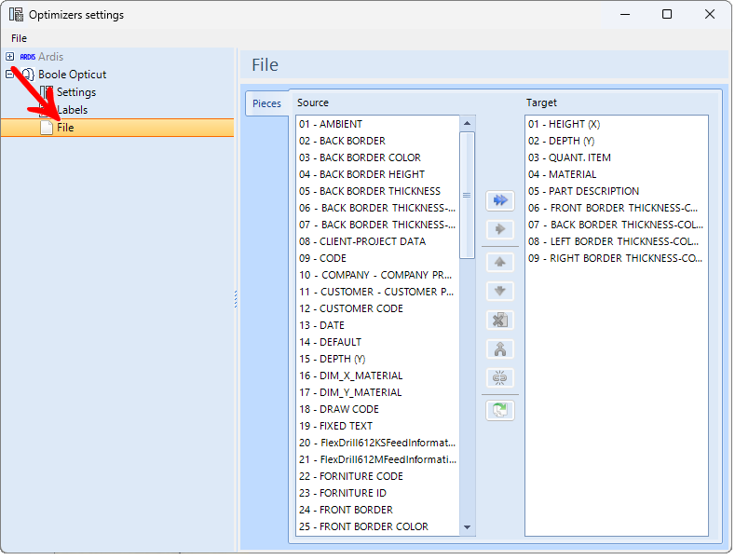Image resolution: width=735 pixels, height=560 pixels.
Task: Select '01 - HEIGHT (X)' in Target
Action: [617, 124]
